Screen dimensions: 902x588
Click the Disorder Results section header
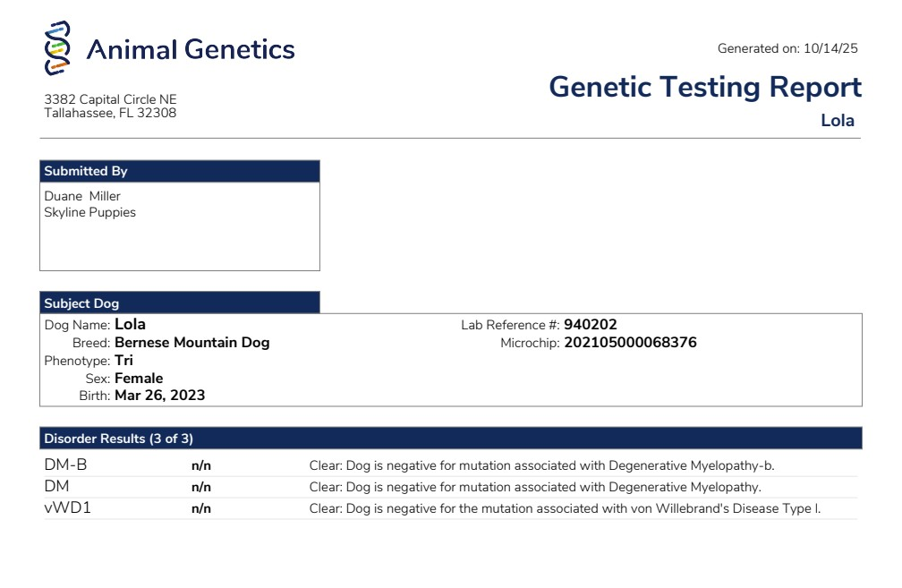tap(119, 439)
